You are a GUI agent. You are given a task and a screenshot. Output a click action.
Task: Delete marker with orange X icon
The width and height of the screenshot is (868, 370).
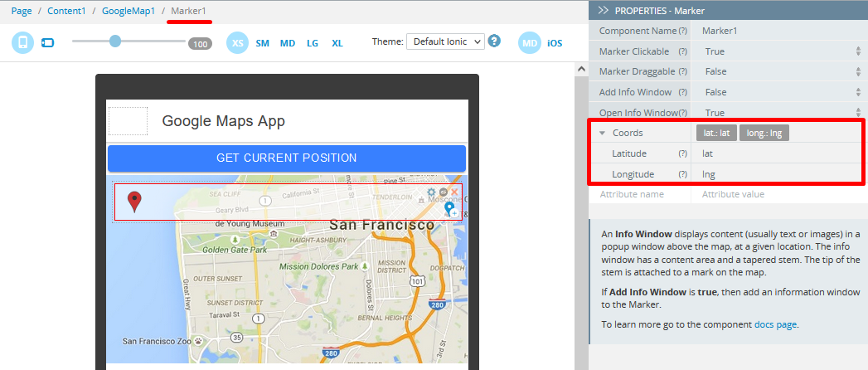coord(454,192)
